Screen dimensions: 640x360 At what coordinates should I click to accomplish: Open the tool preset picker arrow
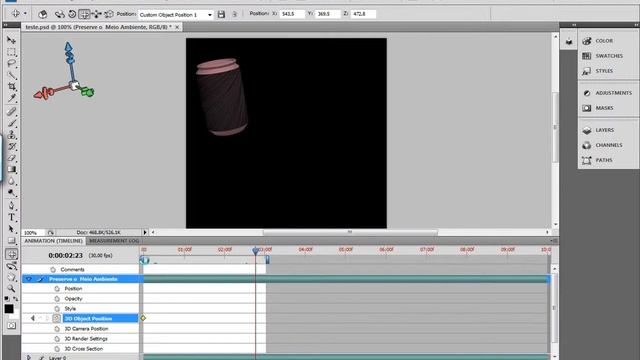(25, 14)
